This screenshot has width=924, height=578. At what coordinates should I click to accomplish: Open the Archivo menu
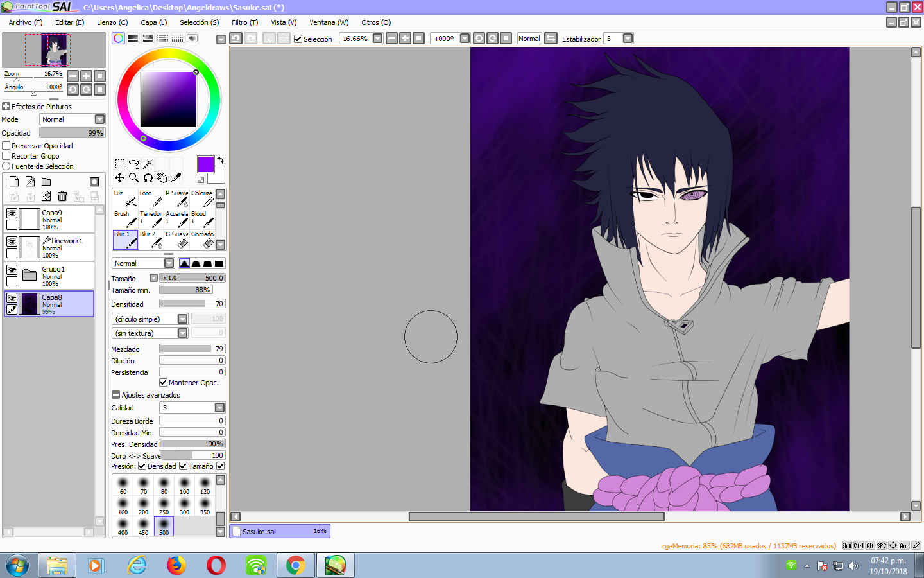(x=26, y=22)
